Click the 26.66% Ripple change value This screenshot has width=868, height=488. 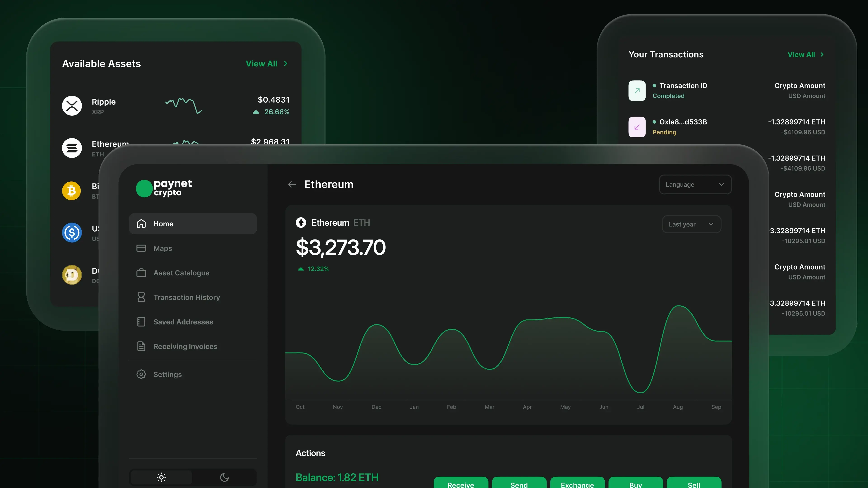coord(277,112)
